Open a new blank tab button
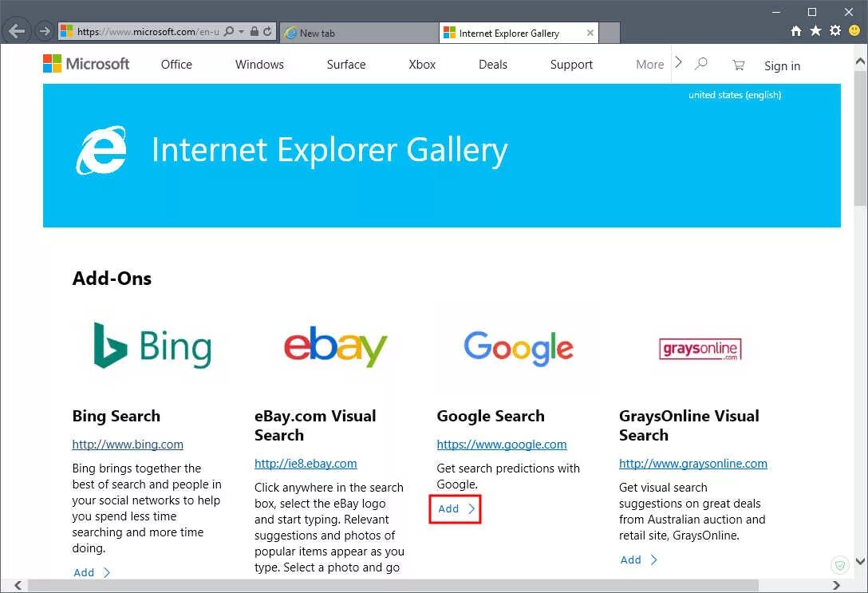This screenshot has height=593, width=868. (x=610, y=33)
